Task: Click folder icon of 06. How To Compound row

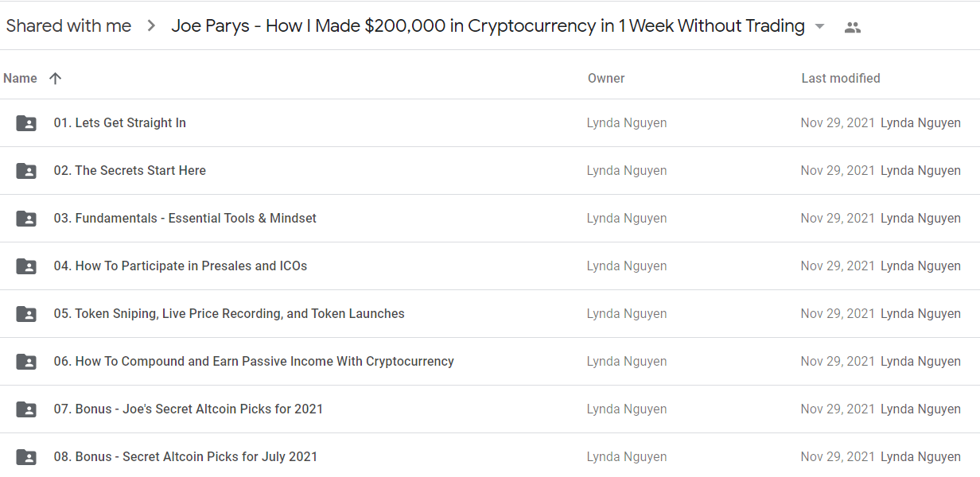Action: 26,362
